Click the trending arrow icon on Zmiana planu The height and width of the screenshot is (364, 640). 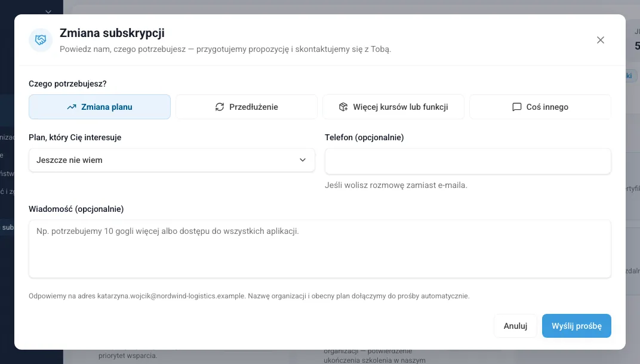tap(72, 107)
